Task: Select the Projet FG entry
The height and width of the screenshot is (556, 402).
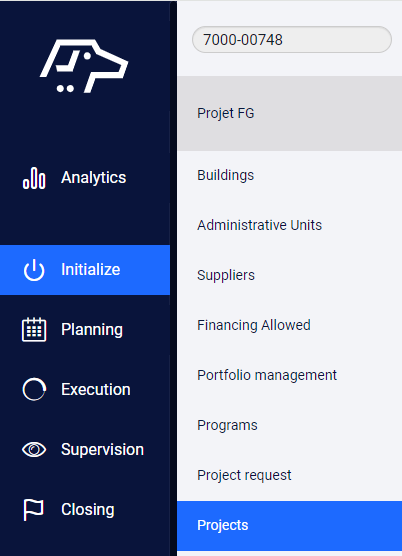Action: point(290,113)
